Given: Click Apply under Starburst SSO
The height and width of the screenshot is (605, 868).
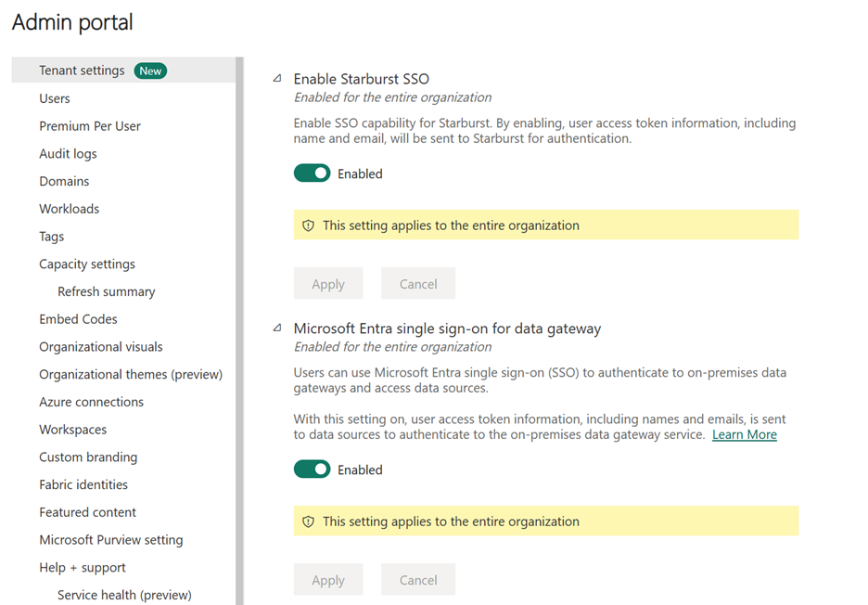Looking at the screenshot, I should click(328, 284).
